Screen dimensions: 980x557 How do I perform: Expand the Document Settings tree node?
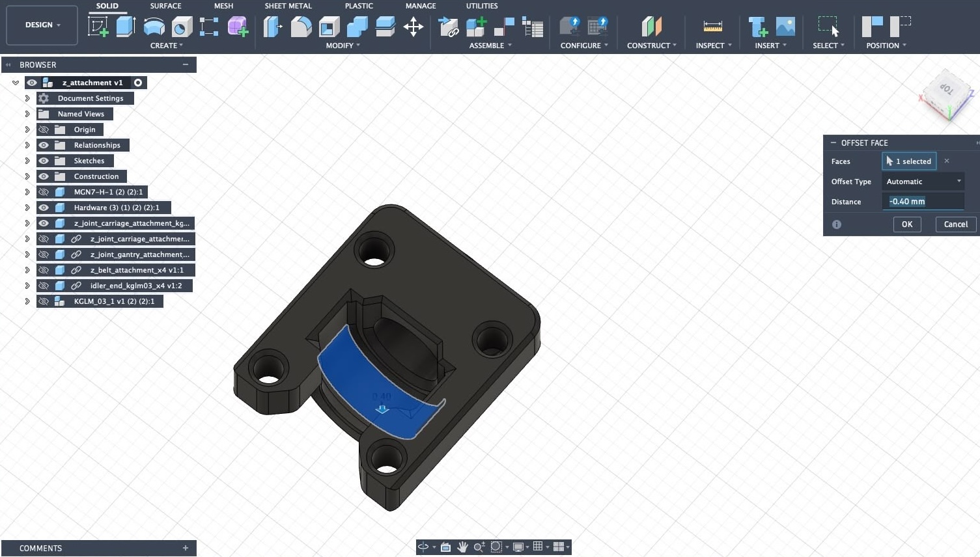pos(27,98)
